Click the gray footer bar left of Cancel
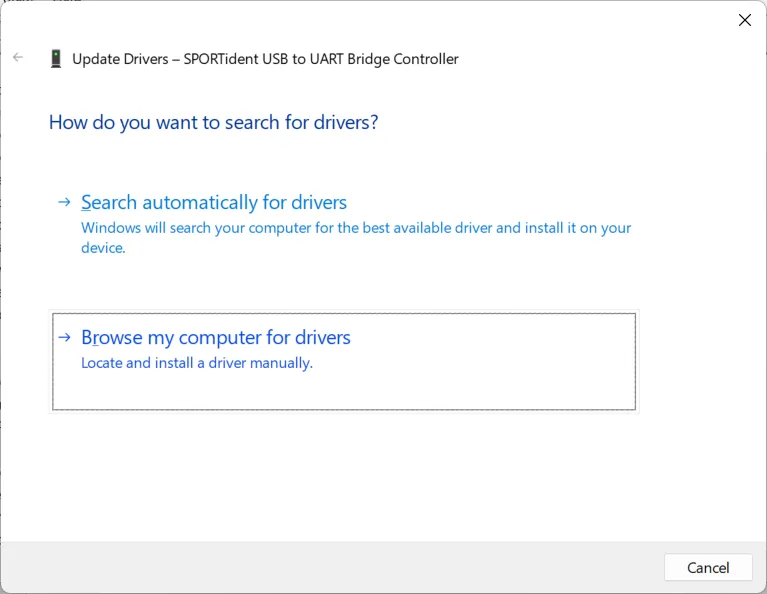Viewport: 767px width, 594px height. click(x=330, y=567)
